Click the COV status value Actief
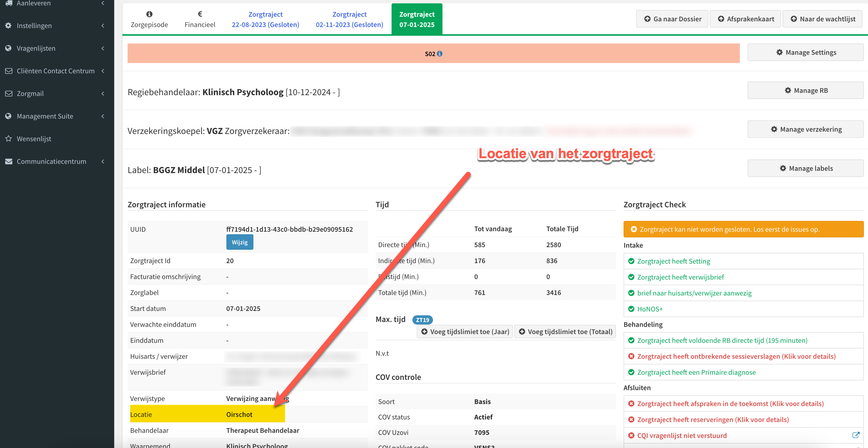Viewport: 868px width, 448px height. [x=483, y=417]
